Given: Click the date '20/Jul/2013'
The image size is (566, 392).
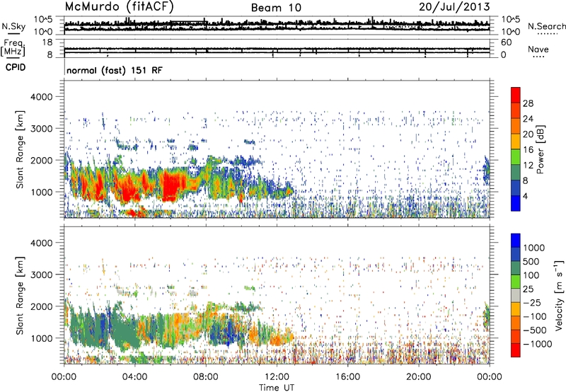Looking at the screenshot, I should (454, 6).
